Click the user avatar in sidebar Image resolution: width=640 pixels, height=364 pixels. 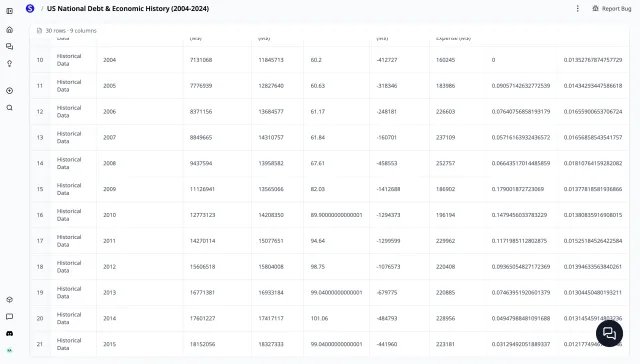point(10,350)
